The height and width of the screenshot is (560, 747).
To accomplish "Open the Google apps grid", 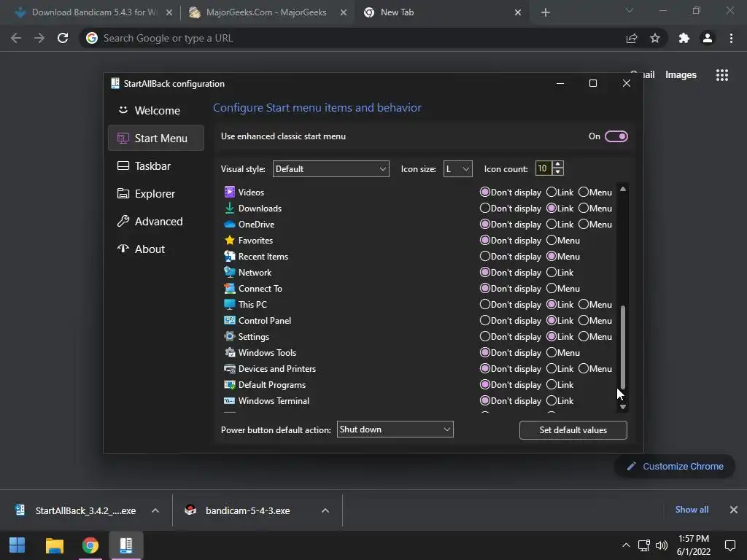I will point(721,75).
